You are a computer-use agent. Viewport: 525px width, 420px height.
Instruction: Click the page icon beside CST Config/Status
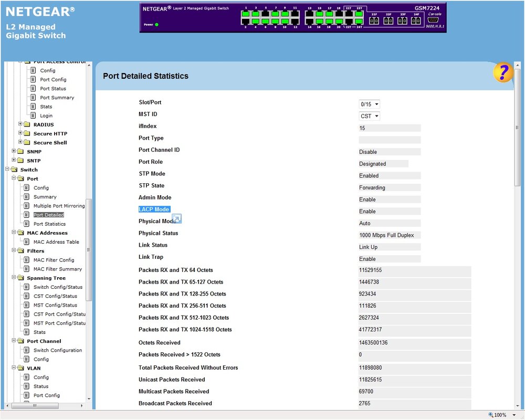26,296
